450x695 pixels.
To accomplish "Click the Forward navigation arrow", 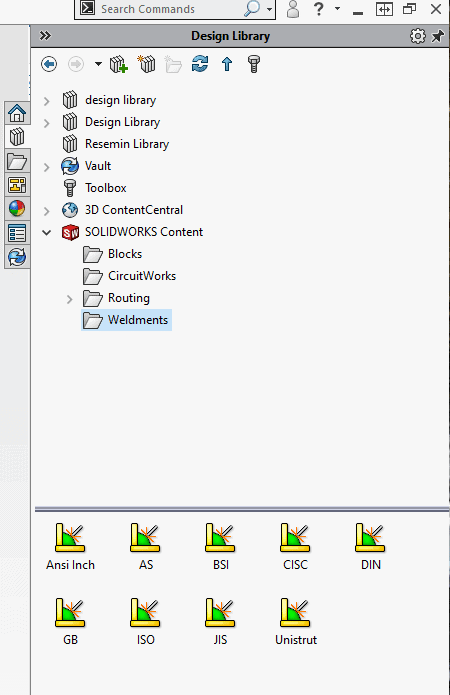I will point(76,64).
